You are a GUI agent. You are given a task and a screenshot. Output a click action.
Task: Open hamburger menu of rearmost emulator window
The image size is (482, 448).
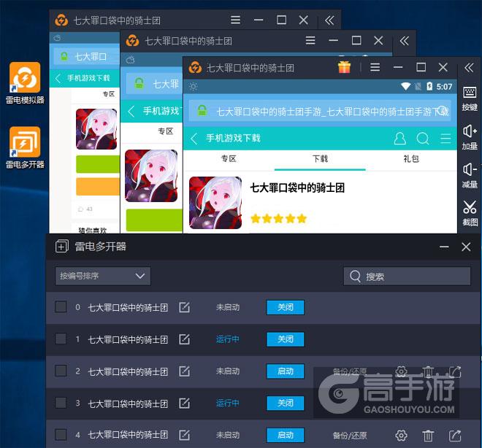235,20
